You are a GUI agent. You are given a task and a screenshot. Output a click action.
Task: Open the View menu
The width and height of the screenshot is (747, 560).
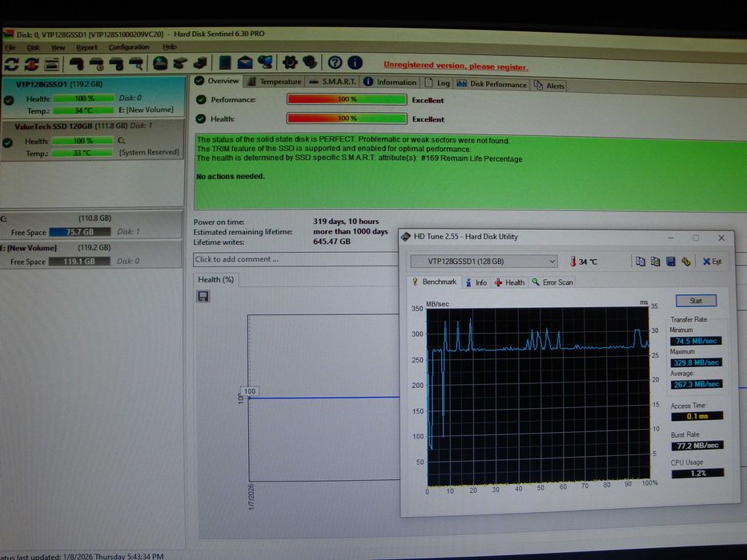point(58,48)
